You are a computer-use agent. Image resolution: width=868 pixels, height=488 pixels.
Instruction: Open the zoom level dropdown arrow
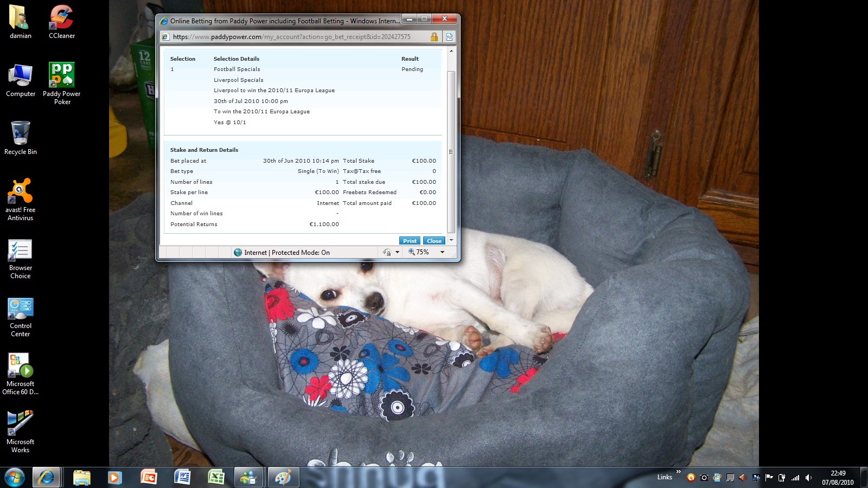442,252
